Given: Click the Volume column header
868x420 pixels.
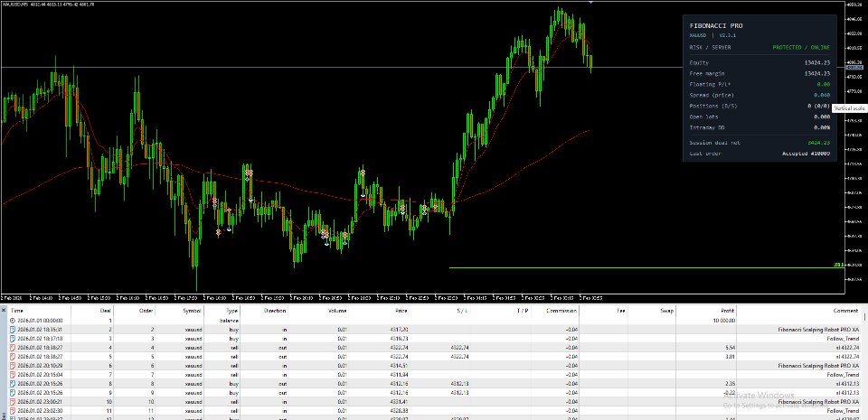Looking at the screenshot, I should [337, 311].
